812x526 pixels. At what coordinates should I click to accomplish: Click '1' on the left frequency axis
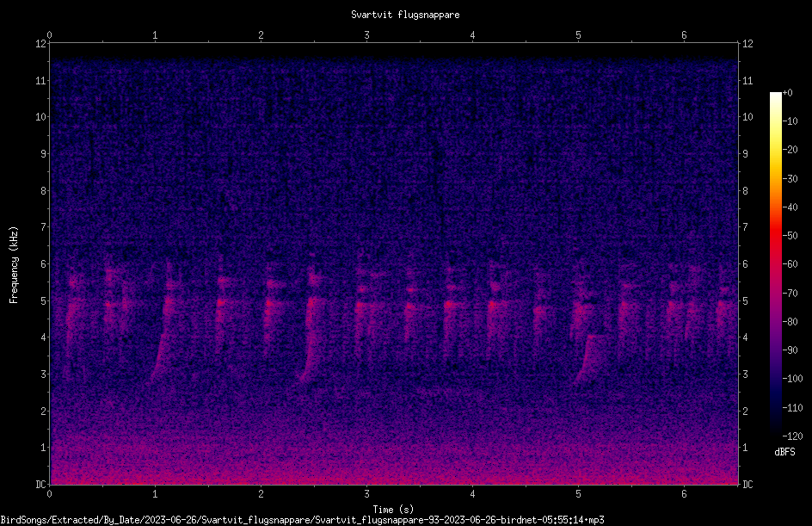pyautogui.click(x=43, y=448)
